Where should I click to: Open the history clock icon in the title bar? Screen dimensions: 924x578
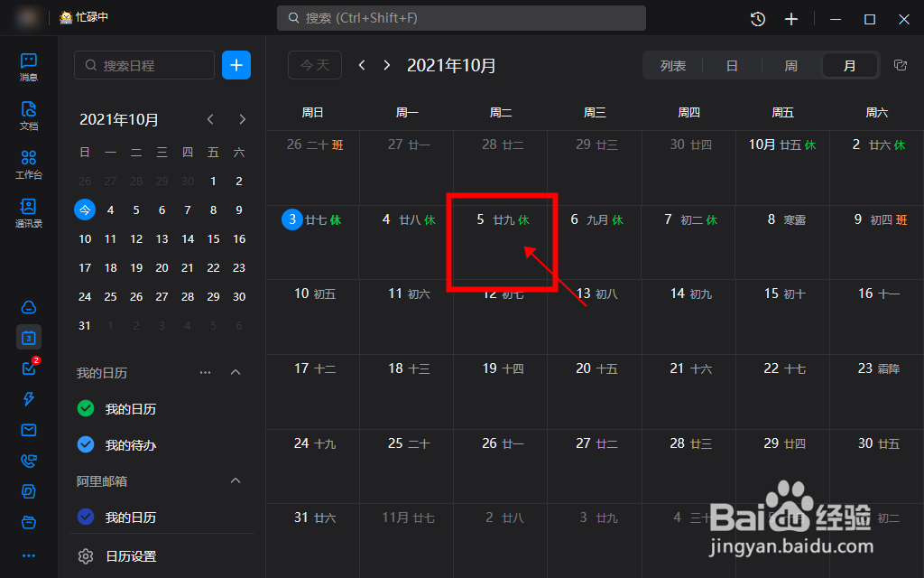pyautogui.click(x=758, y=19)
